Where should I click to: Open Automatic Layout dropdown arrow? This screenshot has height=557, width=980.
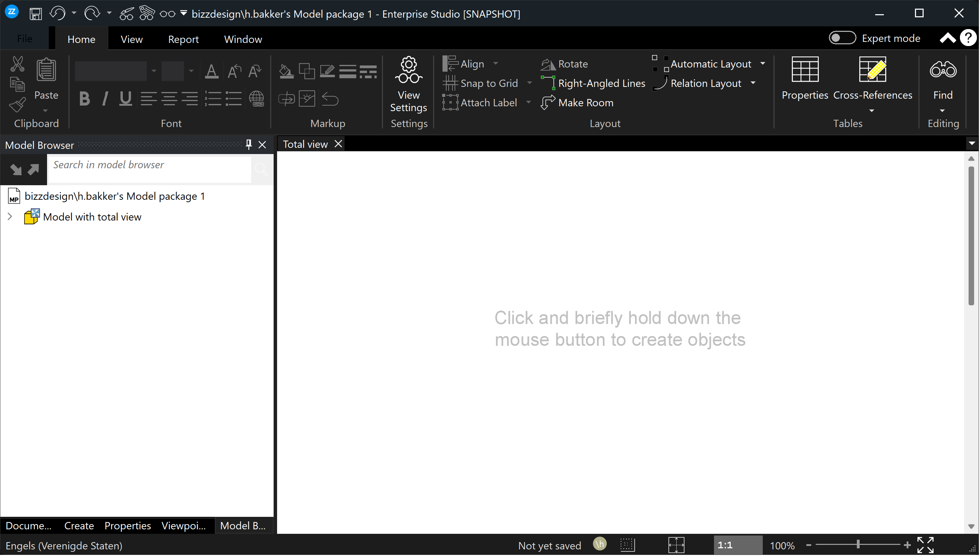tap(762, 63)
